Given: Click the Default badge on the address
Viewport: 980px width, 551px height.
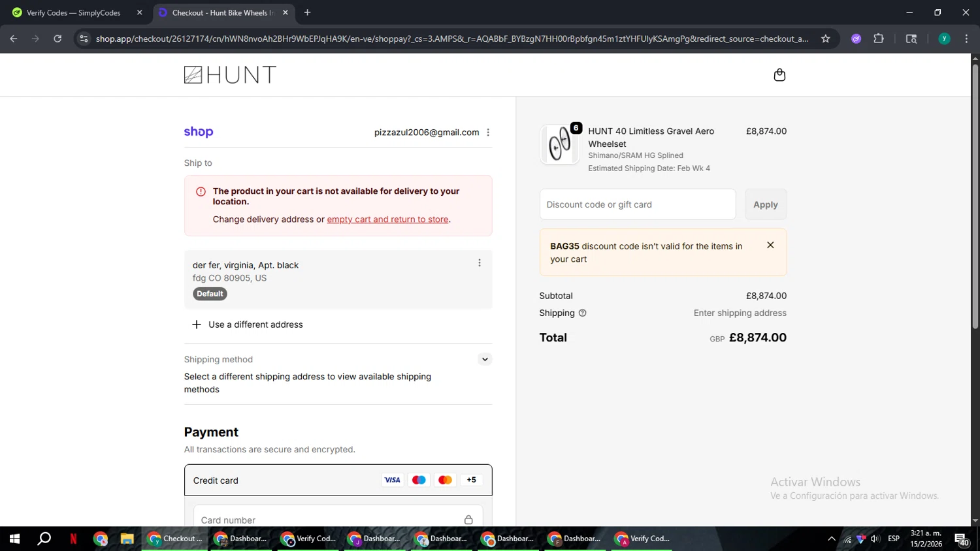Looking at the screenshot, I should tap(210, 294).
